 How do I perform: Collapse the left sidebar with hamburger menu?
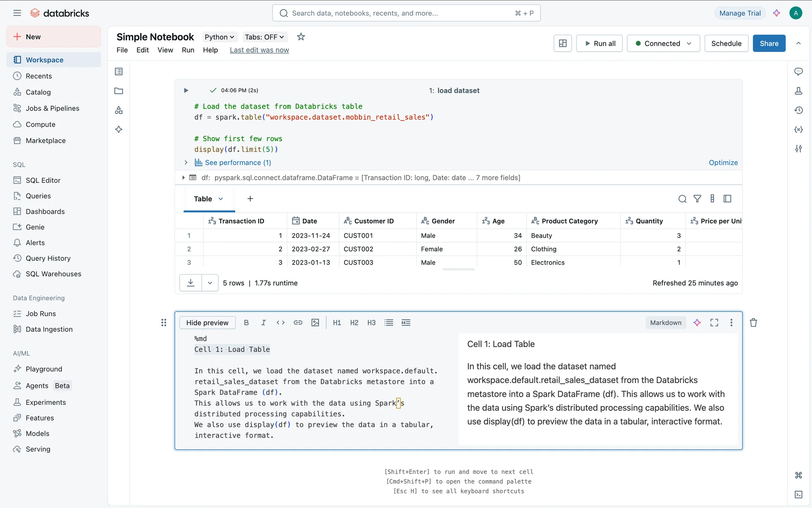click(x=17, y=13)
